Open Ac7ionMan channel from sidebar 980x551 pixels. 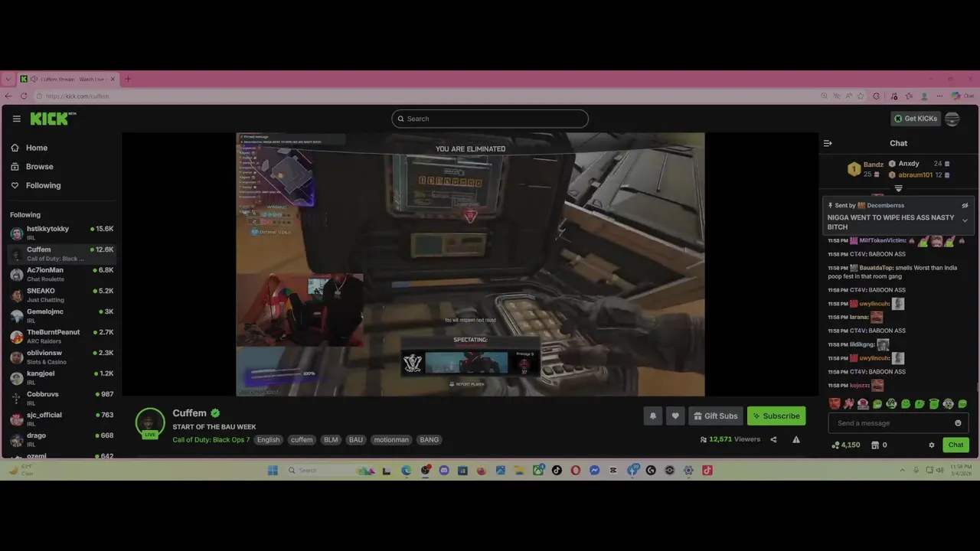(x=61, y=274)
